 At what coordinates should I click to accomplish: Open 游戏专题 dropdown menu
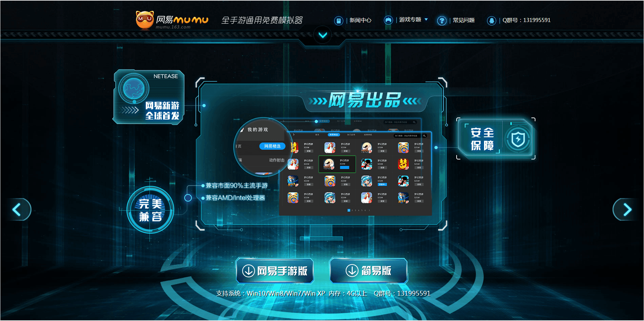click(413, 20)
